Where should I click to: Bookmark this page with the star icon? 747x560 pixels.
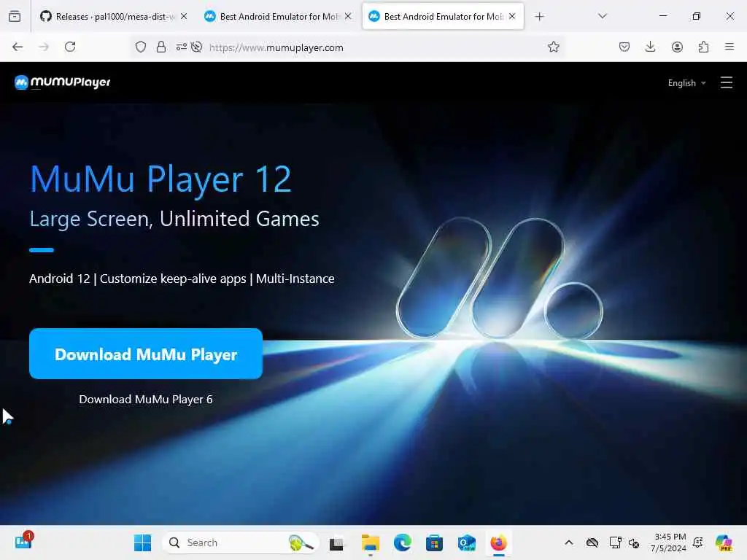pos(553,47)
